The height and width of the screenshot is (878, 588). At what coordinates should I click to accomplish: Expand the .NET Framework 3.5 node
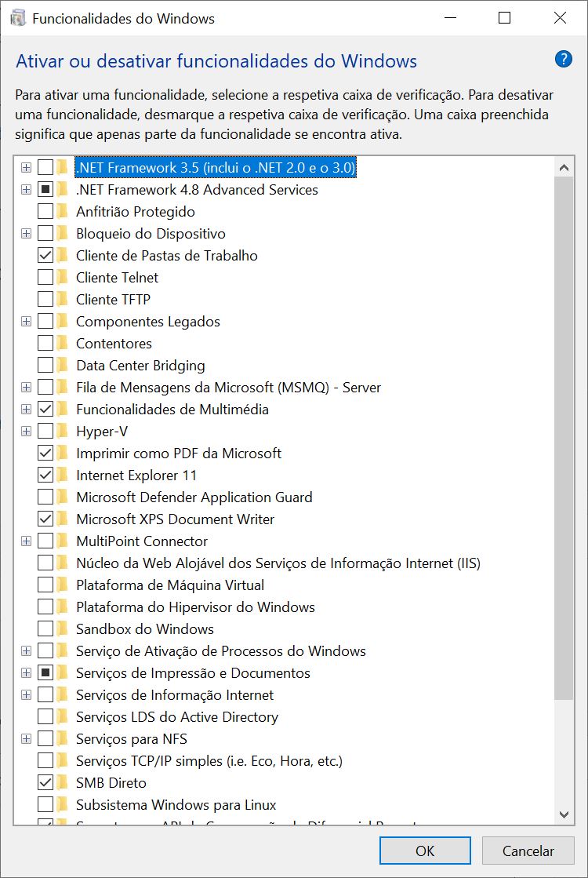pos(26,167)
